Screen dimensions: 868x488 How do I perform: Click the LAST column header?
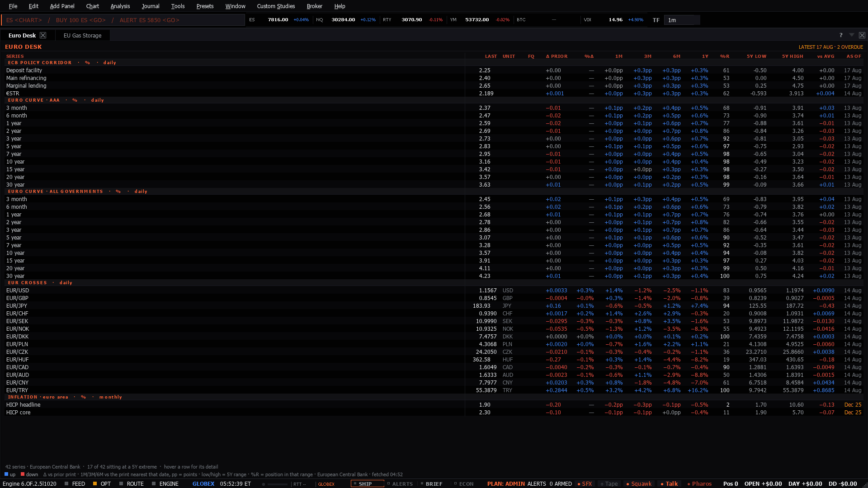491,56
